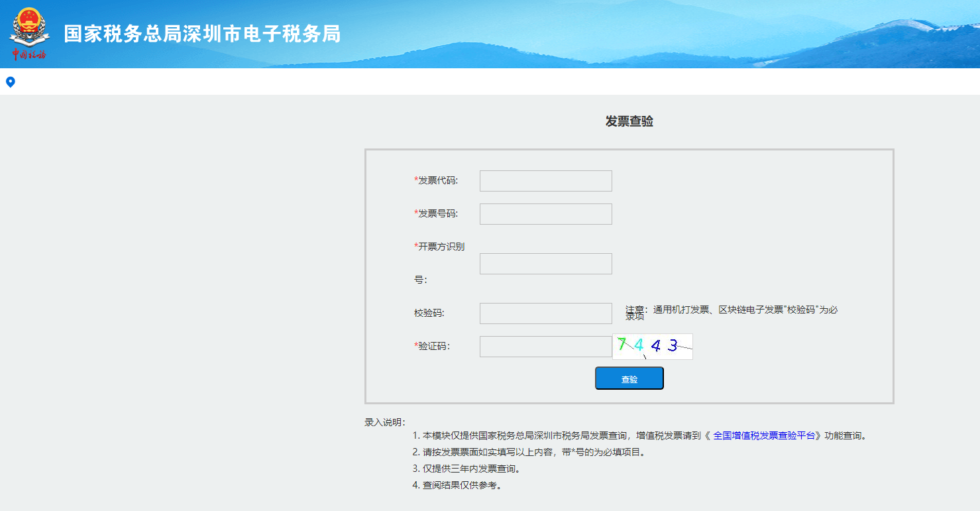Click the captcha image showing 7443
Image resolution: width=980 pixels, height=511 pixels.
coord(651,346)
